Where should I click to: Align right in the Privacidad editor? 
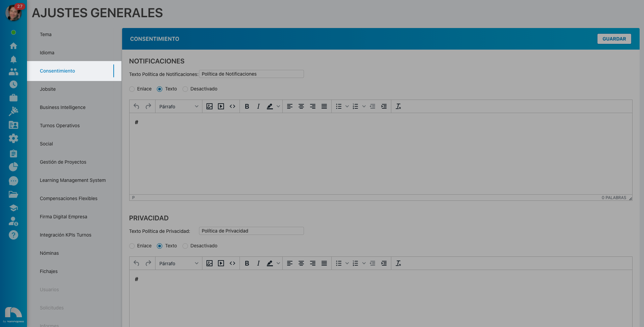pyautogui.click(x=313, y=263)
